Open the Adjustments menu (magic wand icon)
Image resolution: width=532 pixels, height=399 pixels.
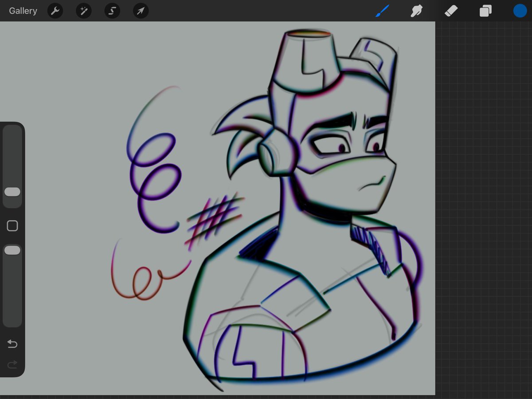(x=83, y=11)
